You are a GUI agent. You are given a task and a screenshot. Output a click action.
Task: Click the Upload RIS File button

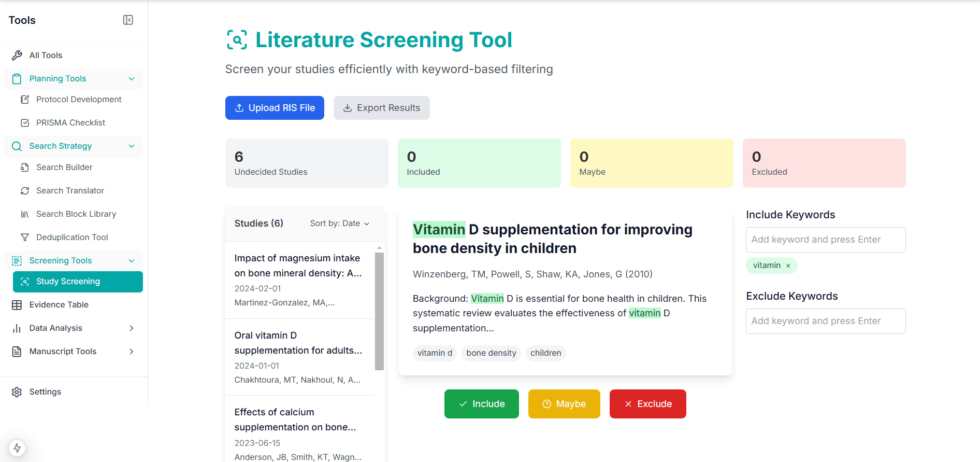click(275, 108)
